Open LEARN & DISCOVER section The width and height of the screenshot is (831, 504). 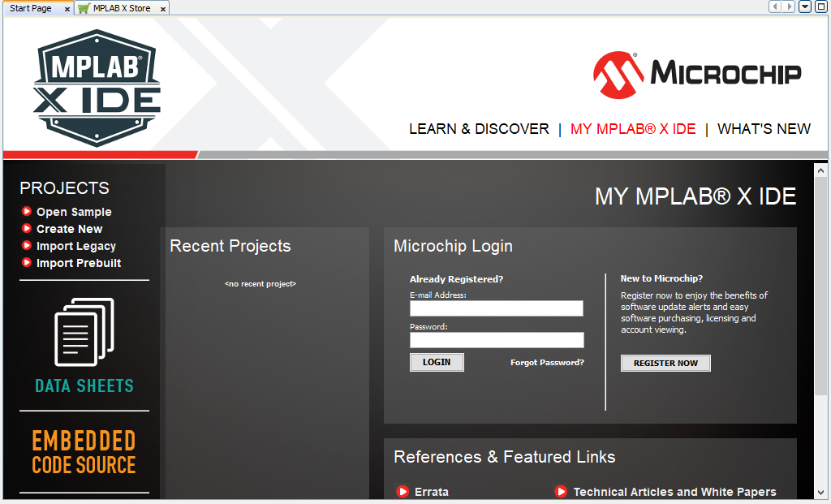click(x=479, y=128)
